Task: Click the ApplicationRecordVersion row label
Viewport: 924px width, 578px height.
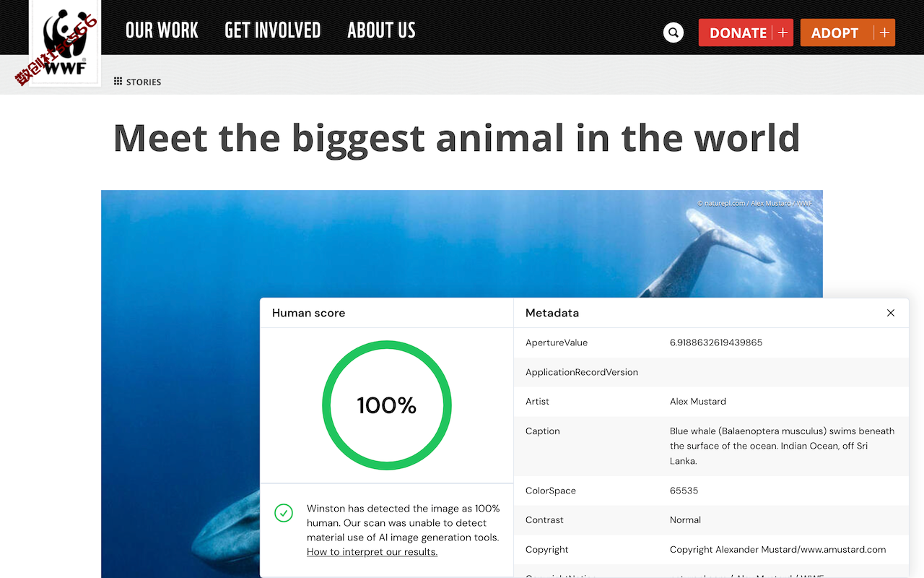Action: [x=582, y=372]
